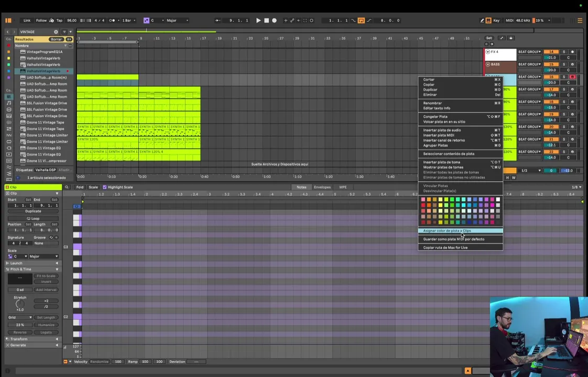588x377 pixels.
Task: Open the control bar root note C dropdown
Action: coord(157,20)
